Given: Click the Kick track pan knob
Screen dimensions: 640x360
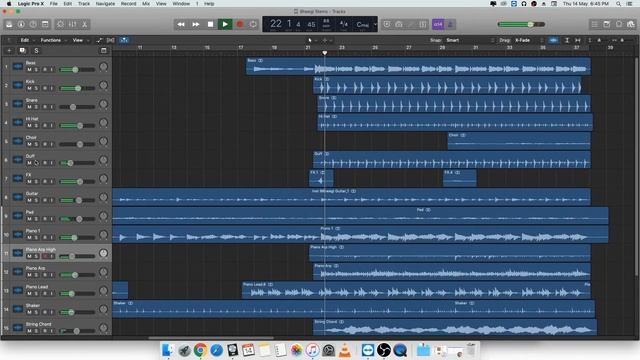Looking at the screenshot, I should [x=104, y=85].
